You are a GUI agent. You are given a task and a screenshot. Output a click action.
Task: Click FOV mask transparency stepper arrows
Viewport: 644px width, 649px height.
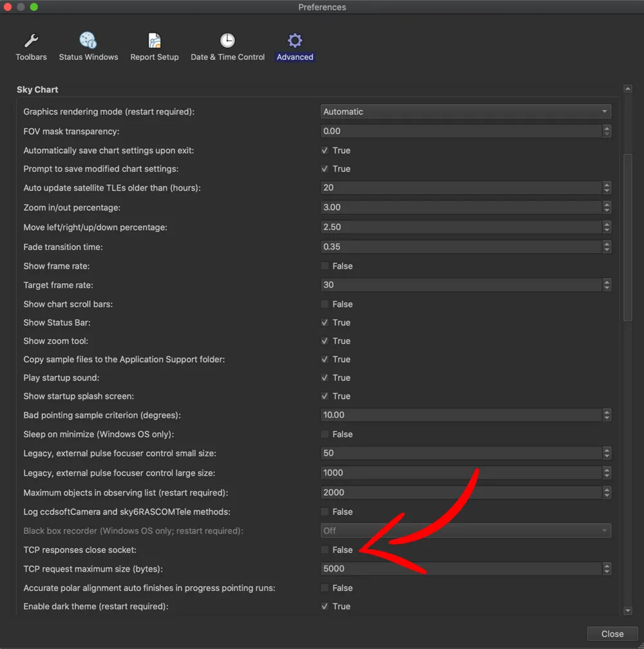point(607,131)
